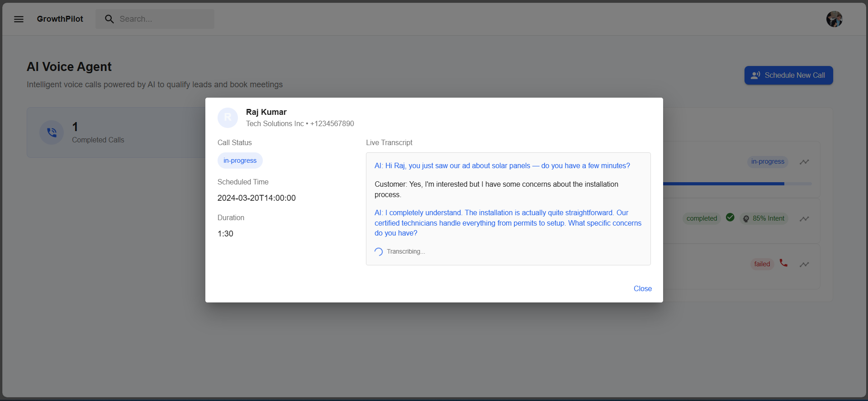This screenshot has height=401, width=868.
Task: Click the Live Transcript label
Action: 389,143
